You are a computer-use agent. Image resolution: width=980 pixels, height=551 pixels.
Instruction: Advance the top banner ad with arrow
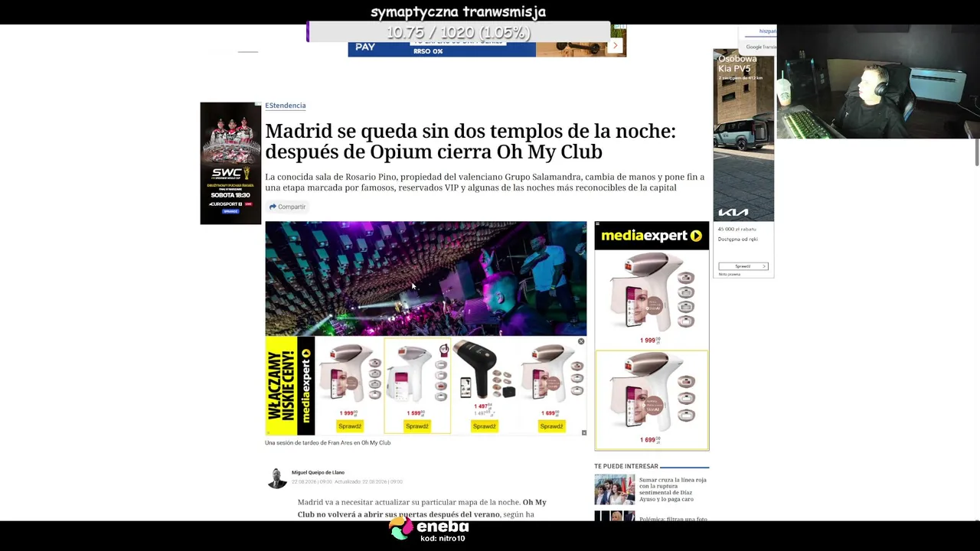point(615,46)
